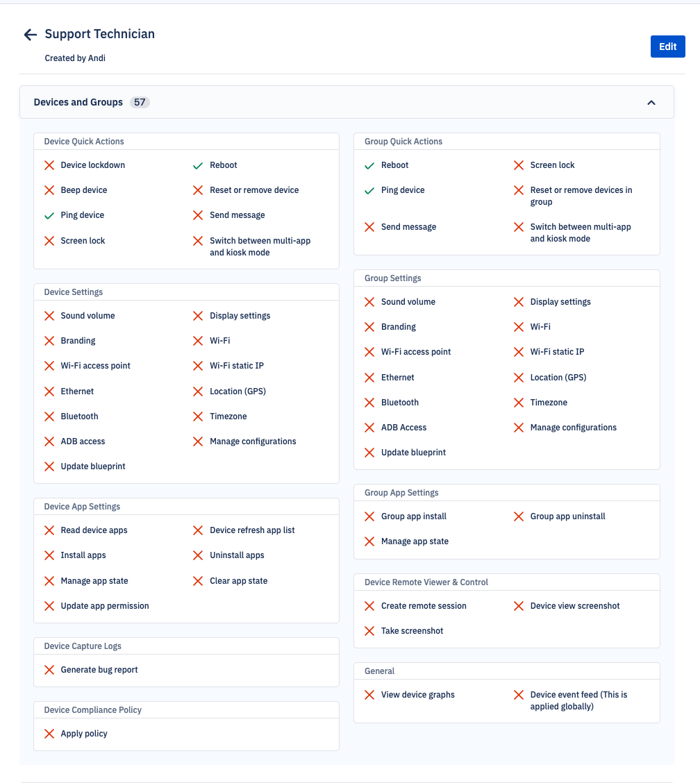The height and width of the screenshot is (783, 700).
Task: Click the back arrow next to Support Technician
Action: click(x=31, y=35)
